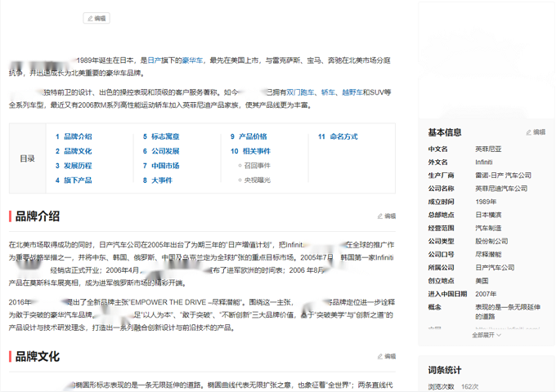Jump to 3 发展历程 in contents
This screenshot has width=556, height=392.
pos(74,166)
